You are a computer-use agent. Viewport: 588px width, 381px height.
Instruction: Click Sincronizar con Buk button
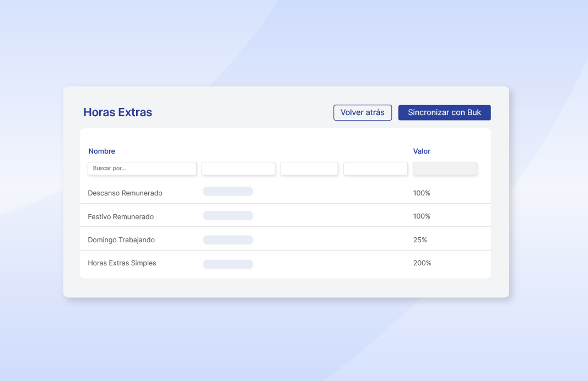coord(444,112)
